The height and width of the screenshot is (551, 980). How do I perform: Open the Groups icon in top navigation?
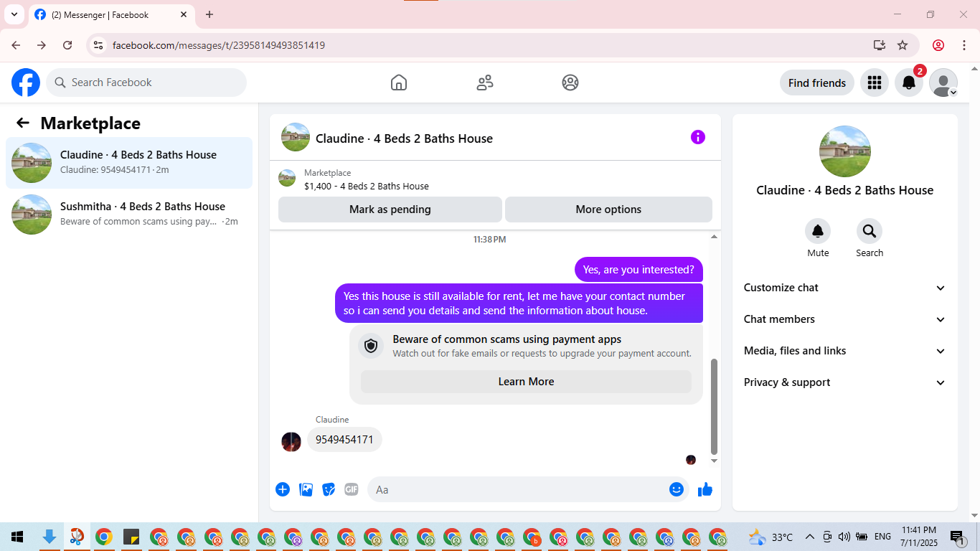570,83
